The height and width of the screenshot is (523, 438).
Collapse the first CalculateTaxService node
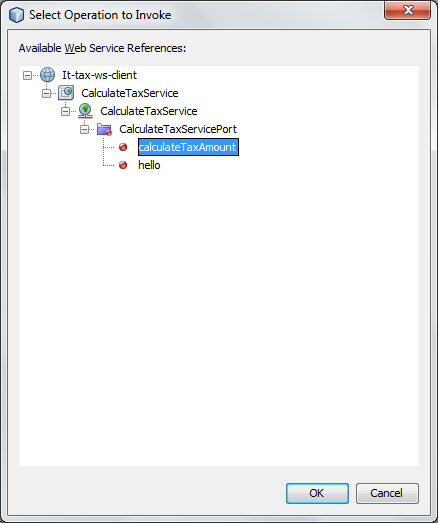46,93
